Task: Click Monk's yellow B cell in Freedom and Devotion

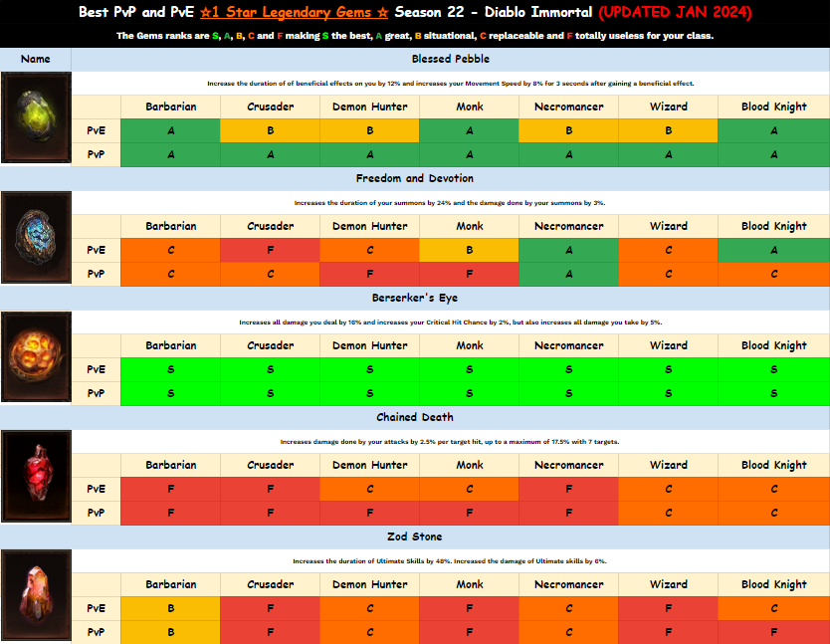Action: [469, 250]
